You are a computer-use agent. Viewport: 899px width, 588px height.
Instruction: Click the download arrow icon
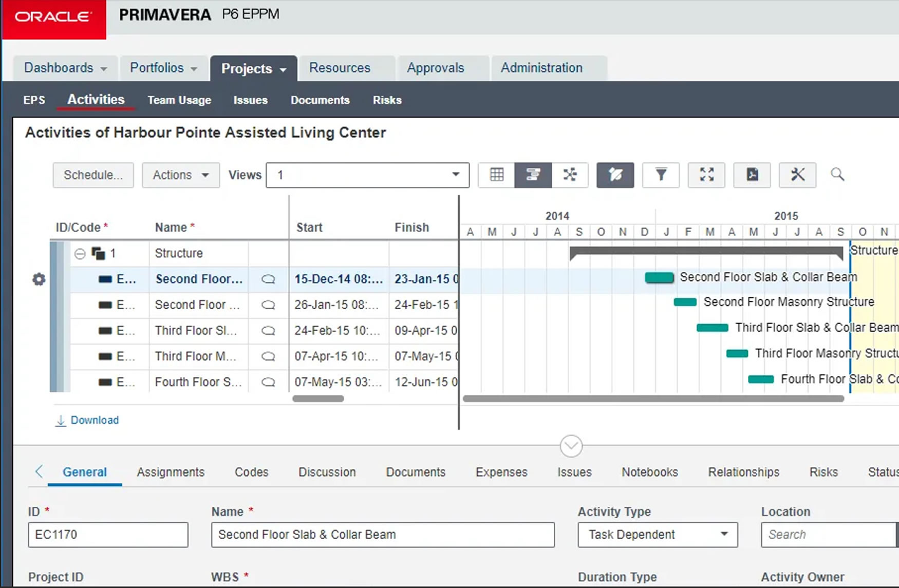pos(61,421)
